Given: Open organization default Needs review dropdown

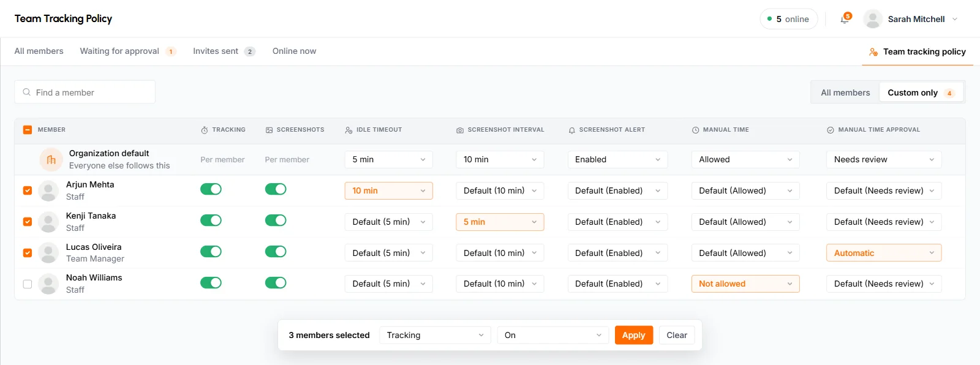Looking at the screenshot, I should 884,159.
